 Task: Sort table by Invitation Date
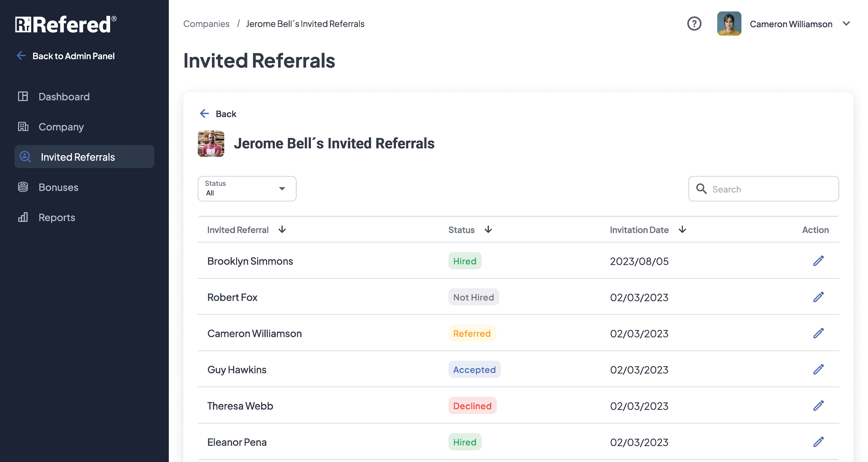[x=682, y=230]
